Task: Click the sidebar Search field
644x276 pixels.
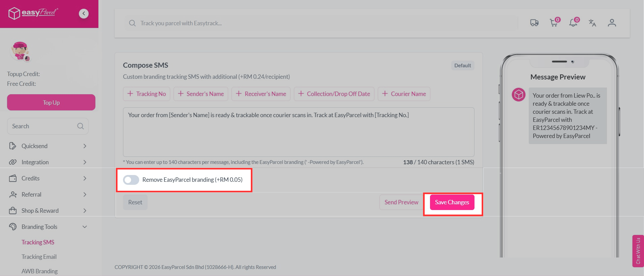Action: coord(48,126)
